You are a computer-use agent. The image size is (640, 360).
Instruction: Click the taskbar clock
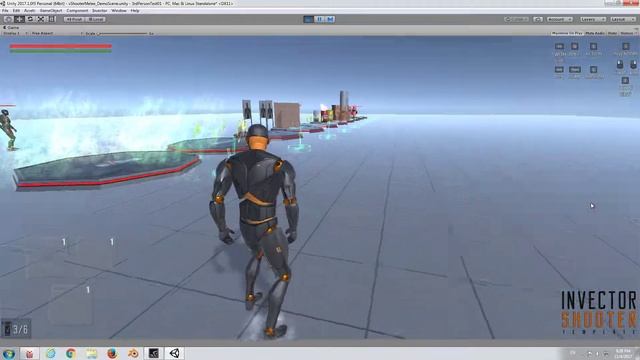click(x=623, y=353)
